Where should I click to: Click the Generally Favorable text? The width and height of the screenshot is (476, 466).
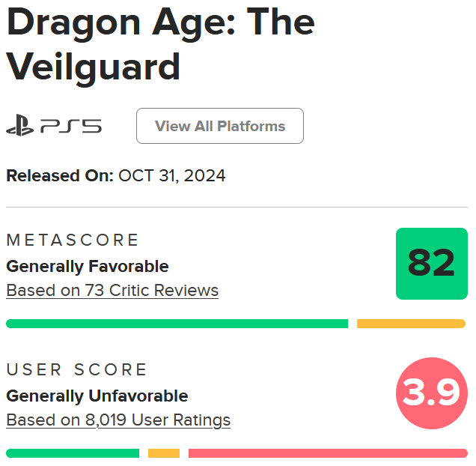pyautogui.click(x=88, y=266)
